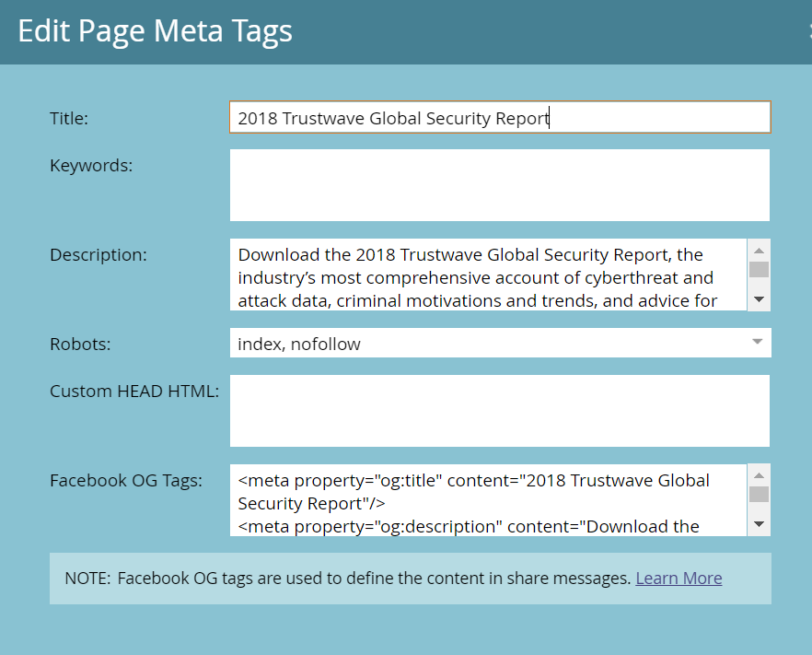Click the Custom HEAD HTML text area

pos(499,411)
